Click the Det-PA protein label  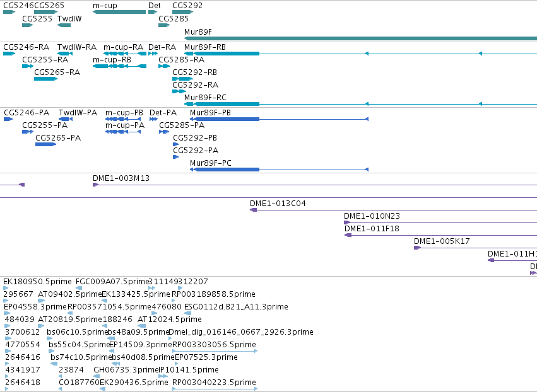(163, 113)
